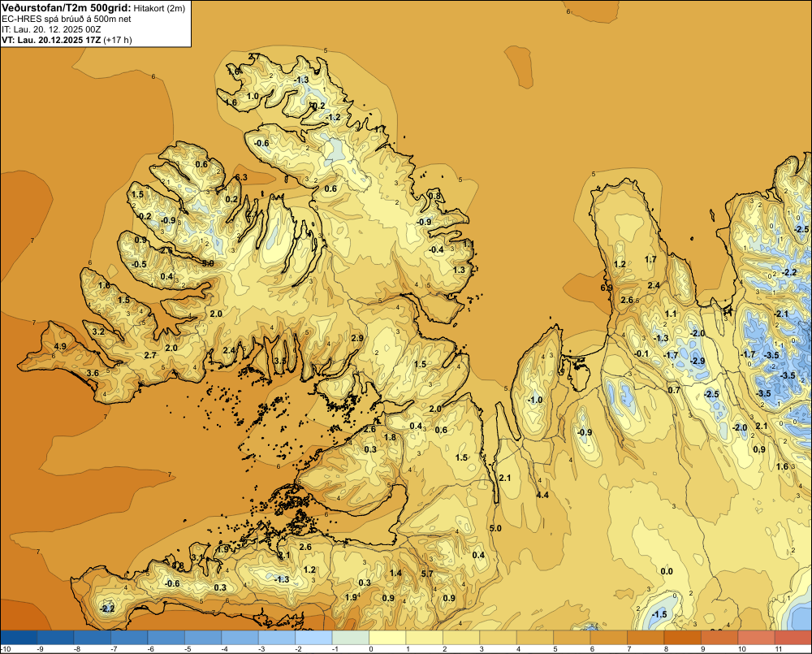The width and height of the screenshot is (812, 654).
Task: Pick legend swatch between 9 and 10
Action: point(719,638)
